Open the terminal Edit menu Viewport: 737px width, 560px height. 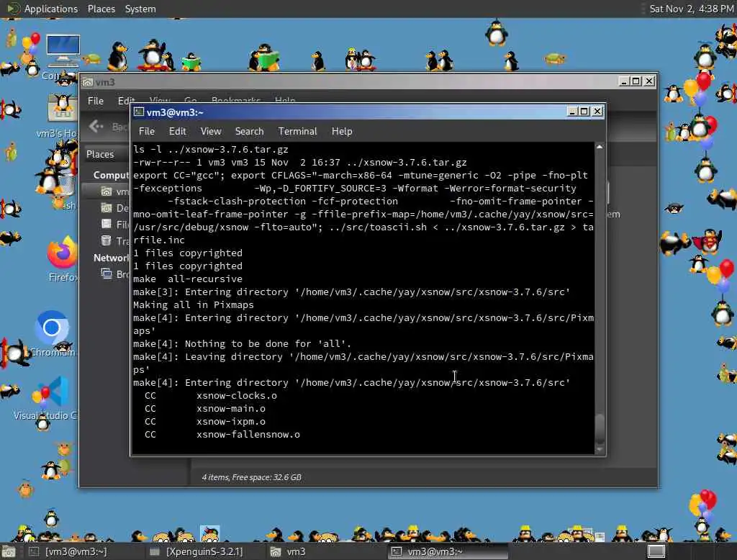pyautogui.click(x=177, y=131)
